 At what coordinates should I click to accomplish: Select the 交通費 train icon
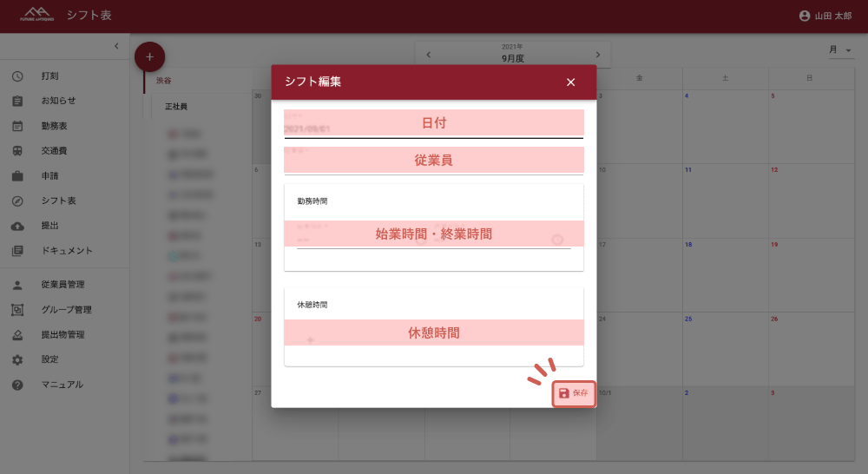click(x=17, y=151)
